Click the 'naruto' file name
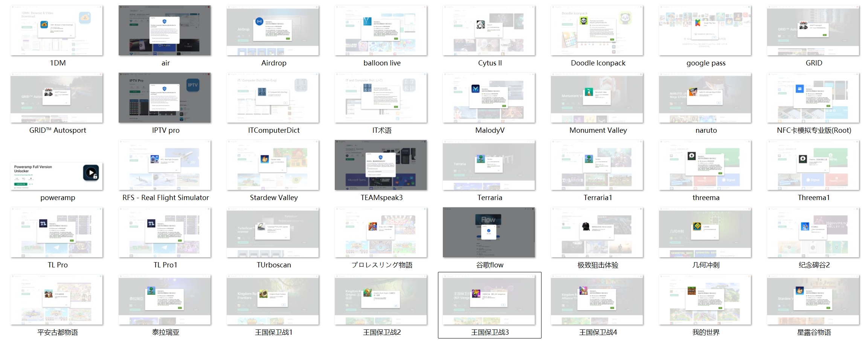Screen dimensions: 868x349 tap(706, 130)
